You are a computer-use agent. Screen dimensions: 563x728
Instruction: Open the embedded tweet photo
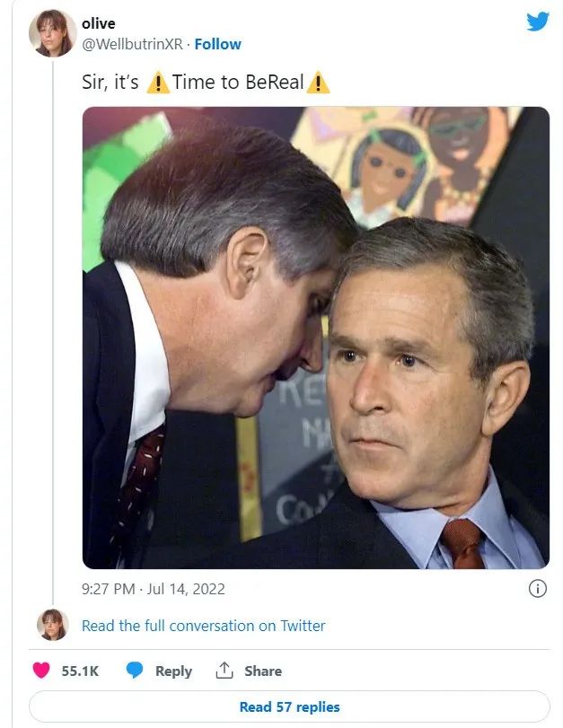(x=315, y=338)
